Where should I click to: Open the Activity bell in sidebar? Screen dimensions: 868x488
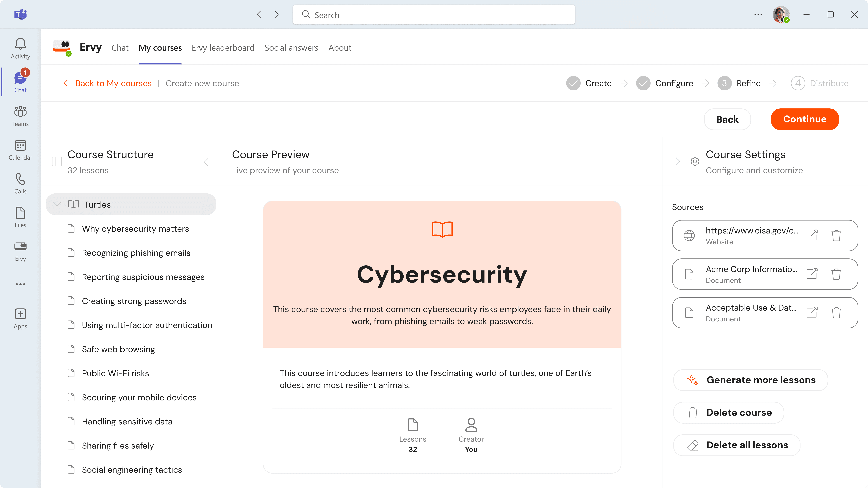(x=20, y=48)
